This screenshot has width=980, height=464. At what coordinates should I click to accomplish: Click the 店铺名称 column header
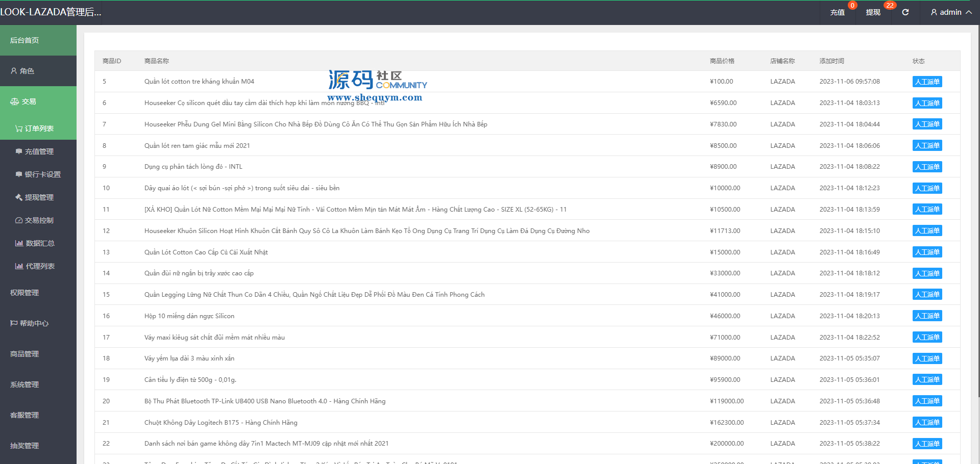coord(782,61)
